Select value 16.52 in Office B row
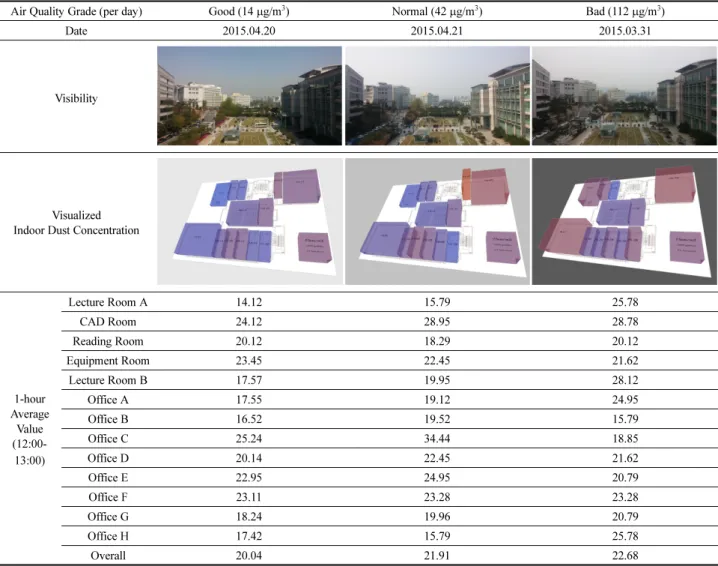Screen dimensions: 718x566 tap(249, 419)
